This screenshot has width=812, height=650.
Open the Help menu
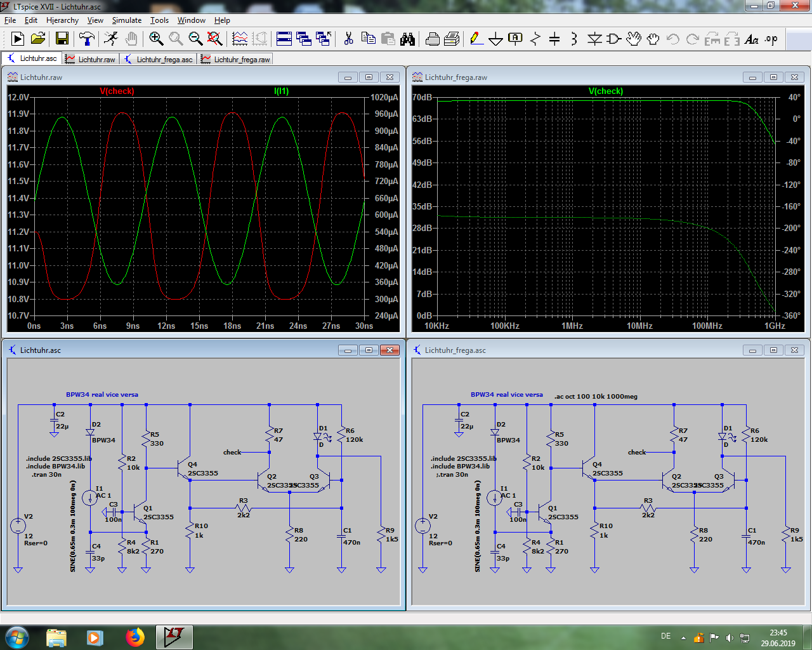222,20
